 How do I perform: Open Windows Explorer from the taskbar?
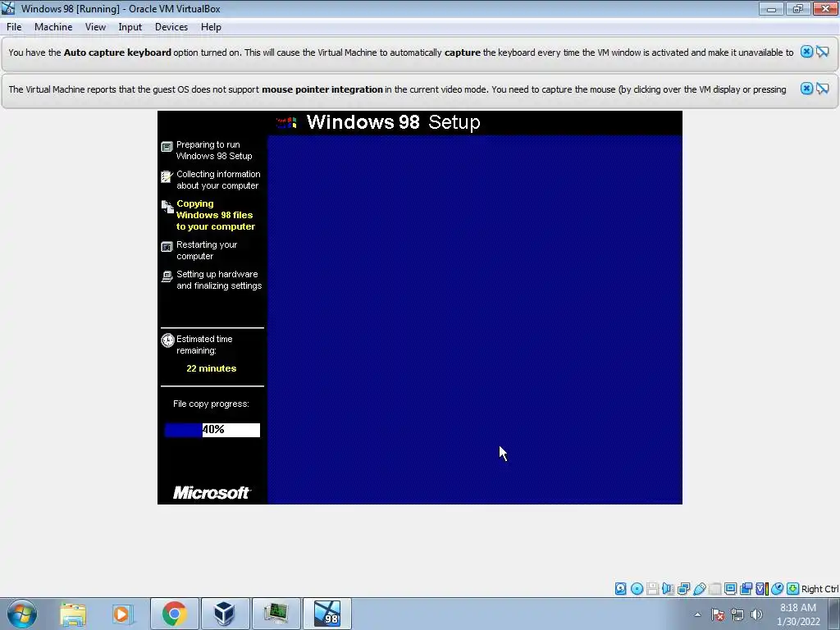(73, 614)
